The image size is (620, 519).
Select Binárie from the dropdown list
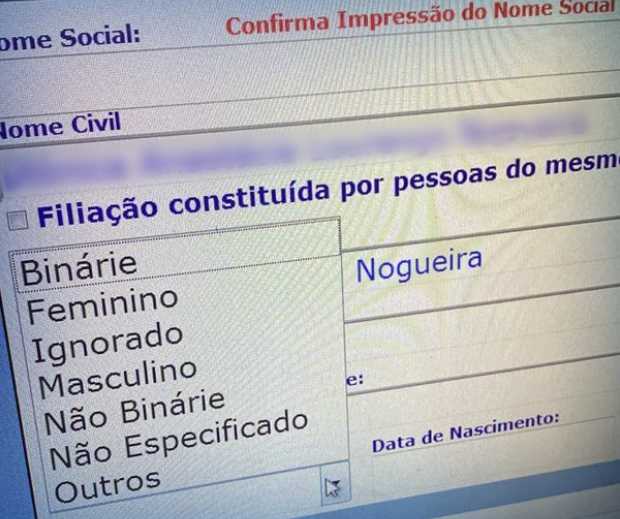[78, 267]
